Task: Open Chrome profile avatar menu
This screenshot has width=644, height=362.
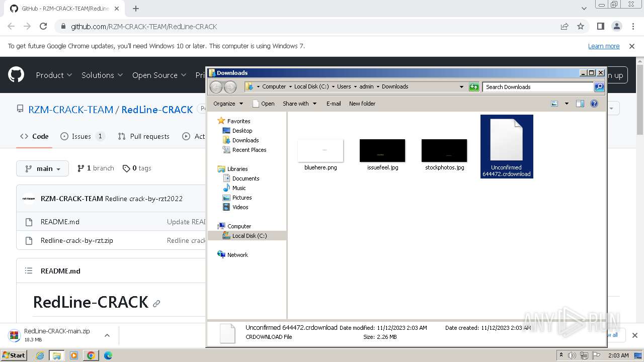Action: click(x=616, y=26)
